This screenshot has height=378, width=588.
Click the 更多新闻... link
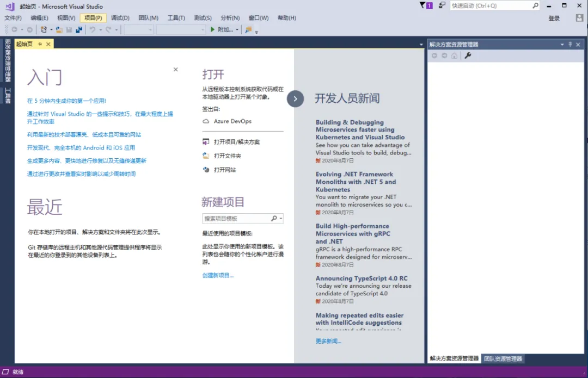click(x=328, y=341)
